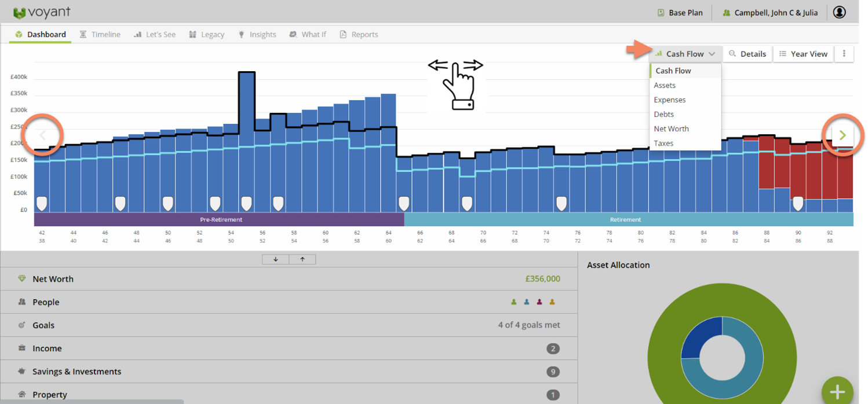Click the Voyant logo in the header

coord(41,12)
